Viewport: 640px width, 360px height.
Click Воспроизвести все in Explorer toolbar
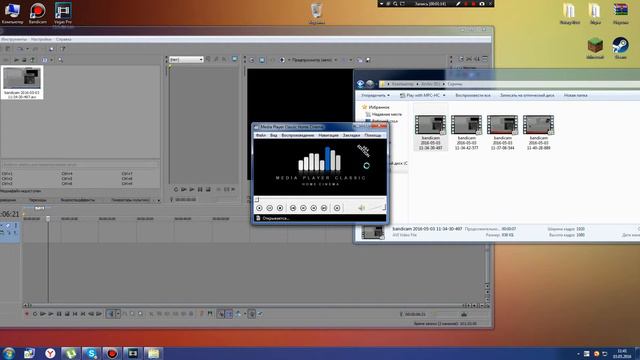click(x=473, y=95)
